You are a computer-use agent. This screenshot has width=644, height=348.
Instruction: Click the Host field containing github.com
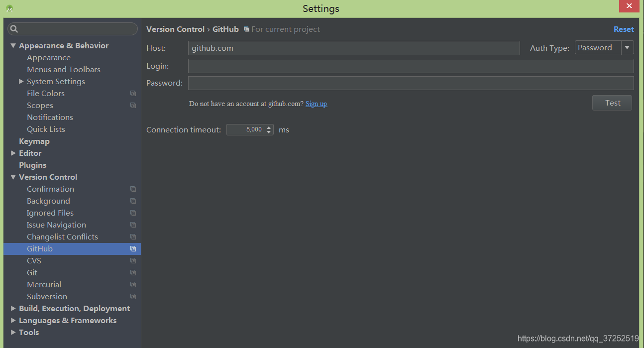(x=354, y=48)
